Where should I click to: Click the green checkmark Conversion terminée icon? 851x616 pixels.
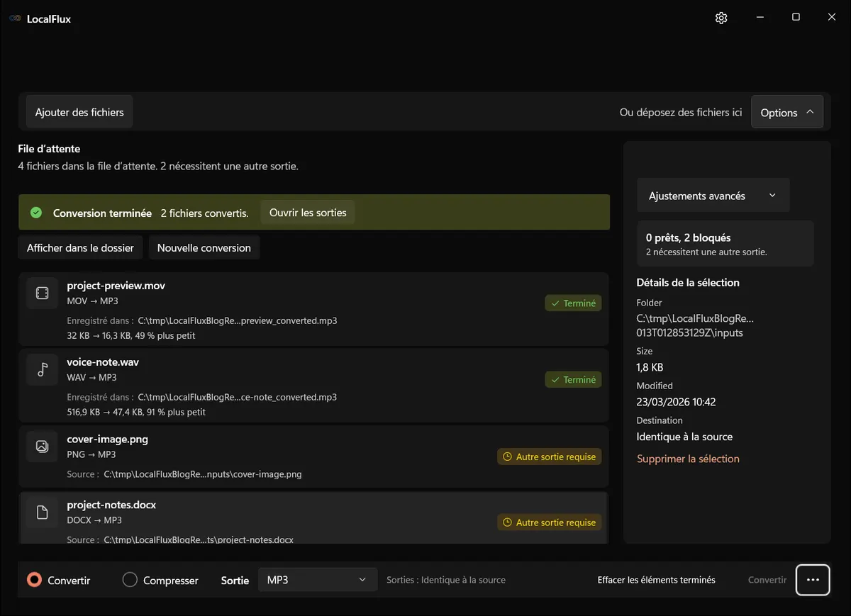coord(36,213)
